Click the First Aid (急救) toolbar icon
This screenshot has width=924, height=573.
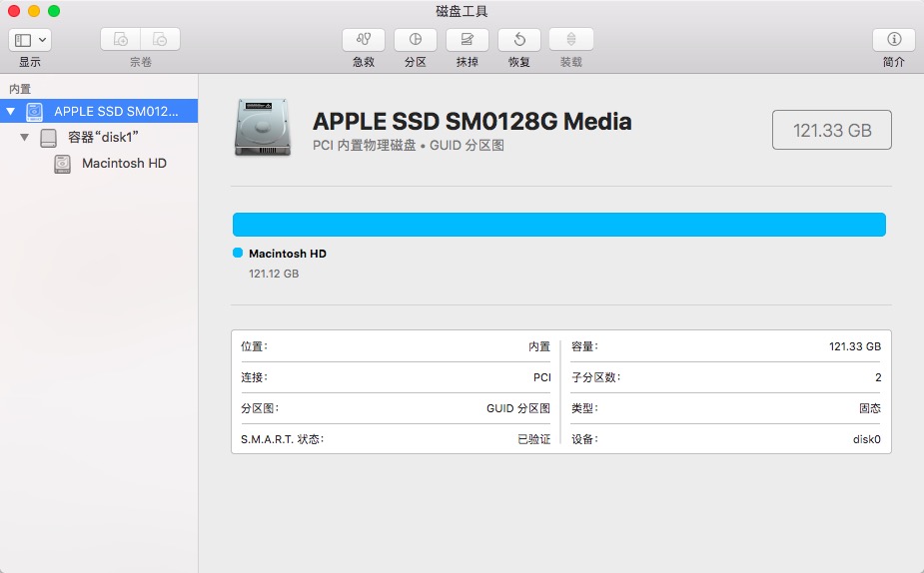click(x=364, y=40)
